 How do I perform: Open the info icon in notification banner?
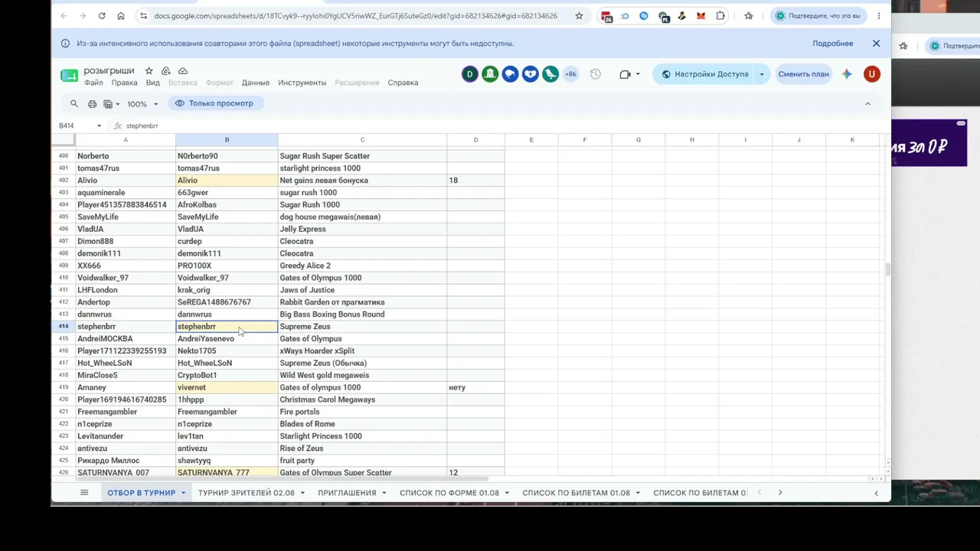pos(65,44)
